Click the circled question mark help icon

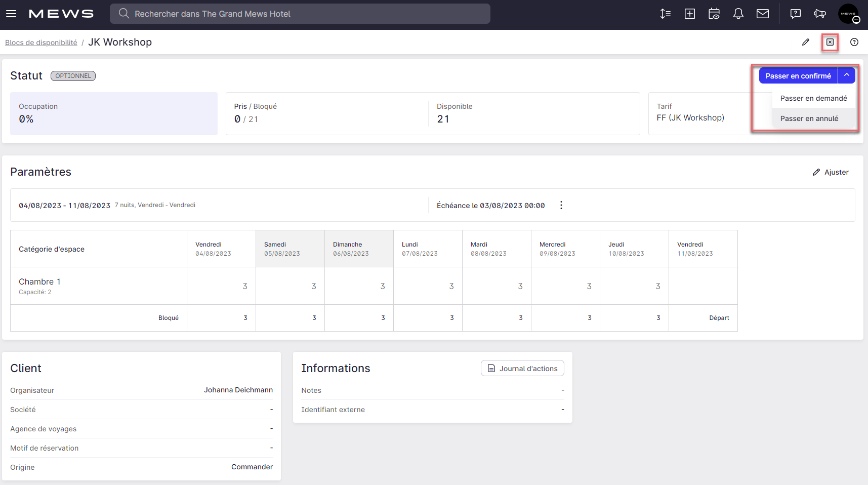tap(854, 42)
